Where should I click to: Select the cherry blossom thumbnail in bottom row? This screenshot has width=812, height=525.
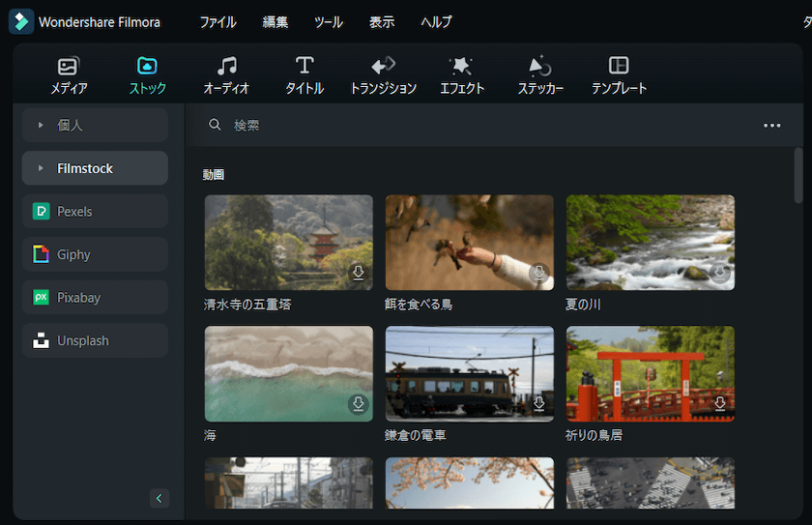[469, 482]
